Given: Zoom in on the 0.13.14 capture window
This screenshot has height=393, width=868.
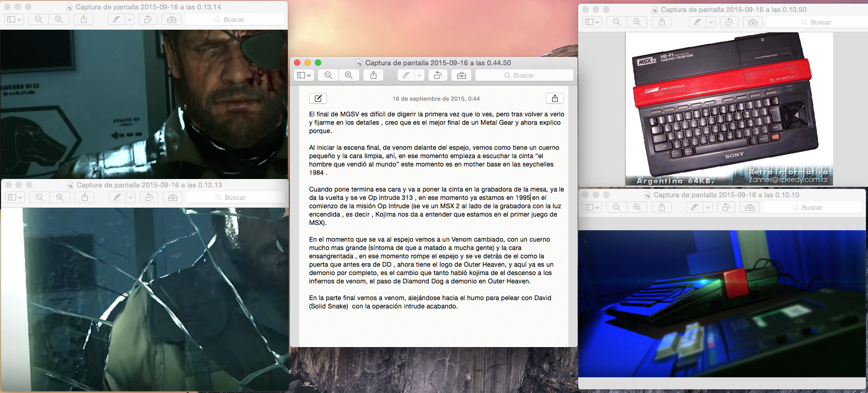Looking at the screenshot, I should pyautogui.click(x=59, y=19).
